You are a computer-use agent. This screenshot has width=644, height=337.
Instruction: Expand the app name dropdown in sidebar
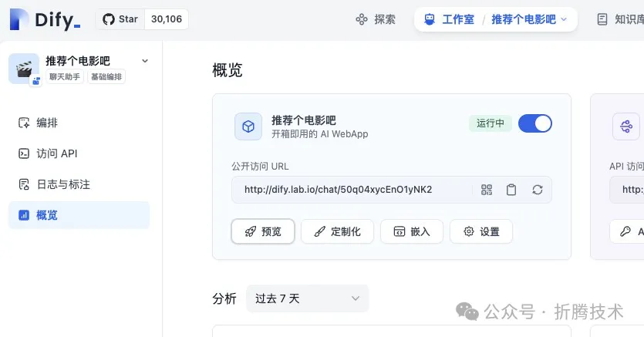[x=145, y=61]
